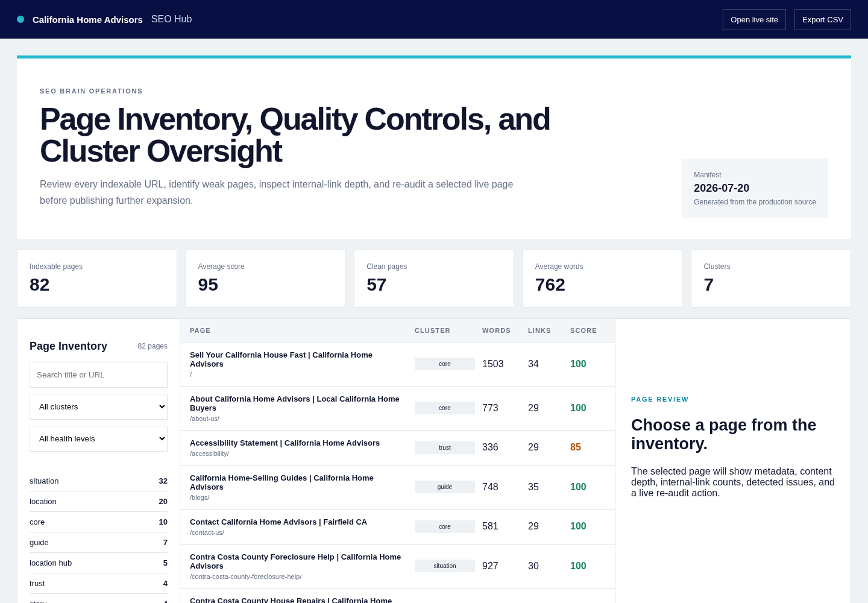Click the Page Inventory heading
The image size is (868, 603).
pos(68,346)
